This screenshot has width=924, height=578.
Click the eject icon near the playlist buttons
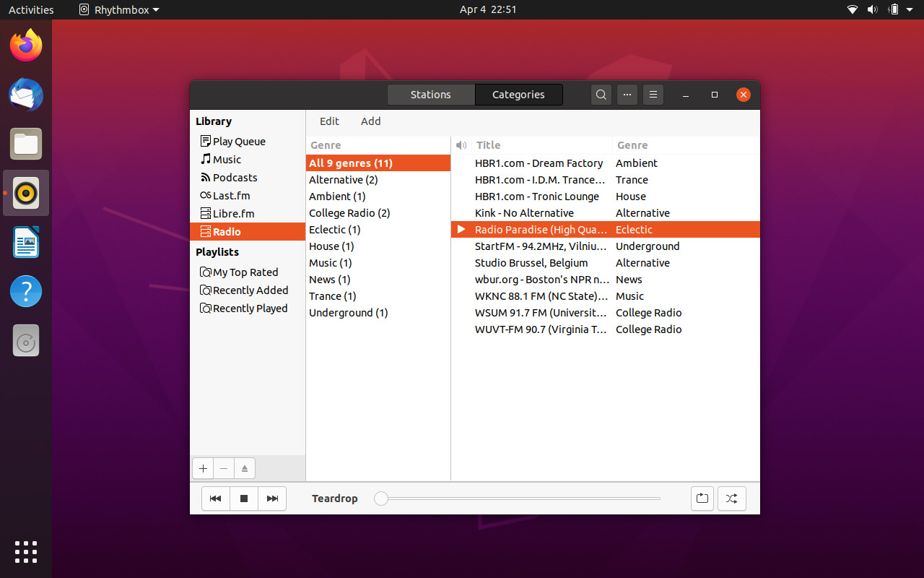point(244,468)
